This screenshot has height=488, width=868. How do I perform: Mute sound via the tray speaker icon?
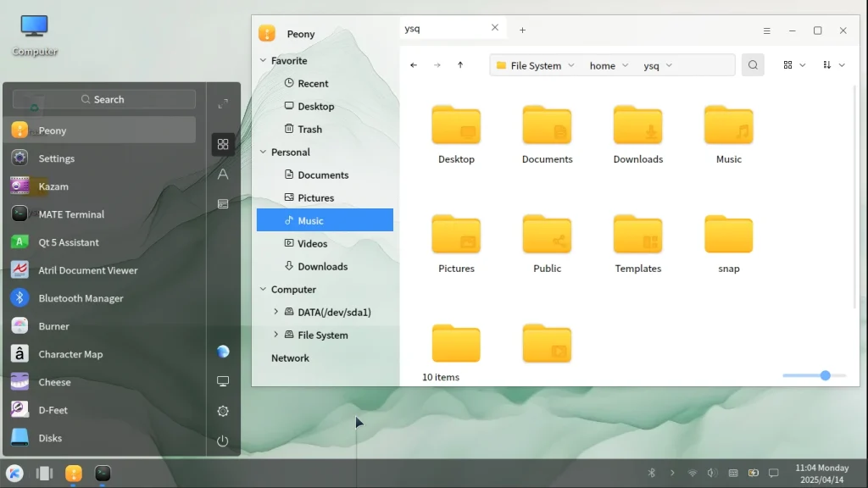pyautogui.click(x=712, y=473)
